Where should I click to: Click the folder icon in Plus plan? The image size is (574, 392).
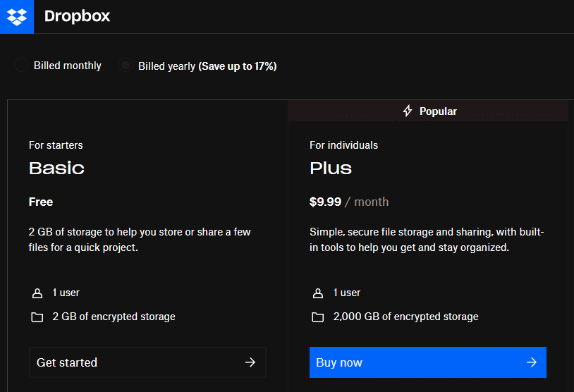[317, 317]
